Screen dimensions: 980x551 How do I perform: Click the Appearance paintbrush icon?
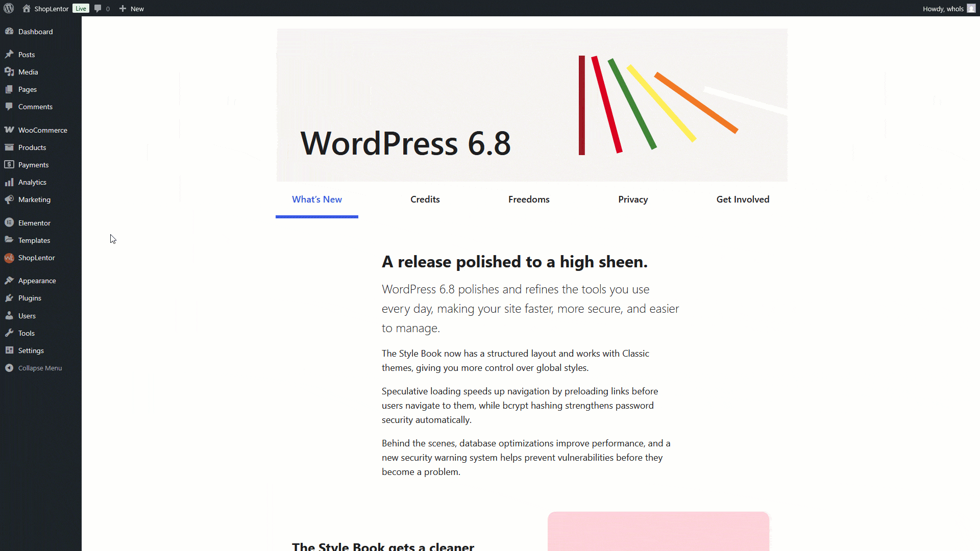pyautogui.click(x=9, y=280)
